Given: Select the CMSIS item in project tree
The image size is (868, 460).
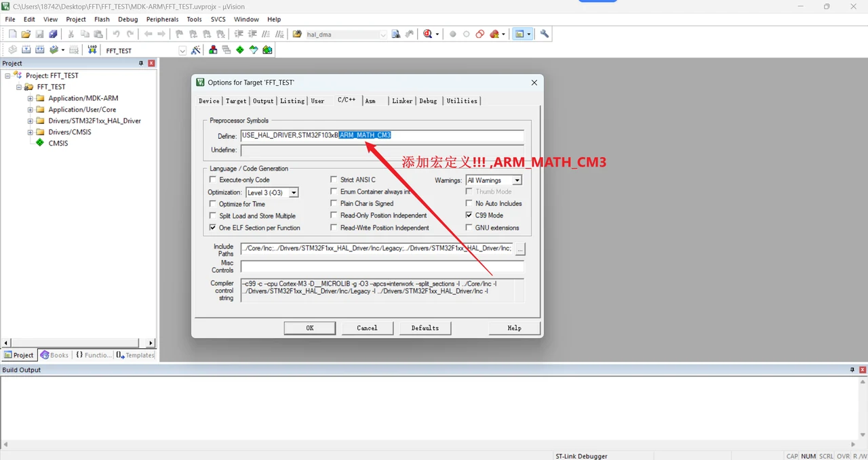Looking at the screenshot, I should [58, 144].
